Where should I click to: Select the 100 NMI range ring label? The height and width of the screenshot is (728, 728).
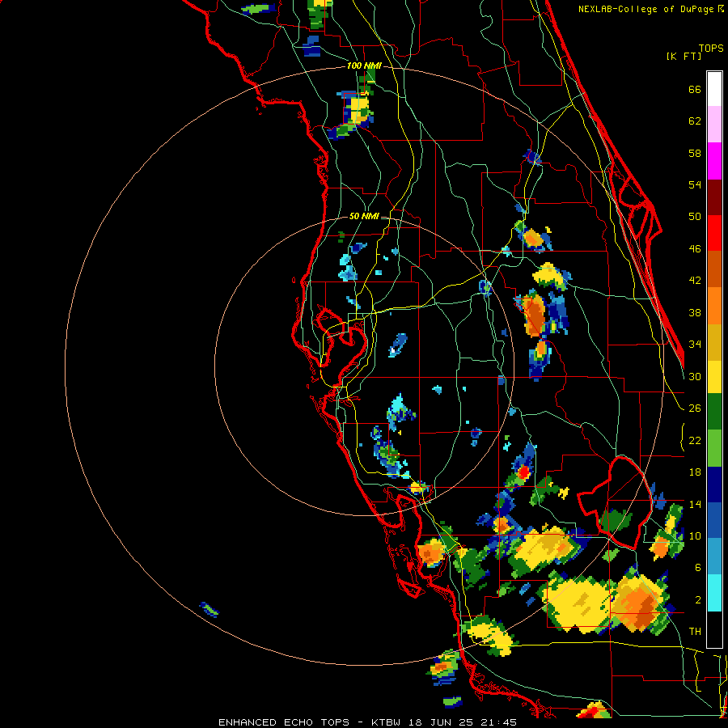coord(364,66)
